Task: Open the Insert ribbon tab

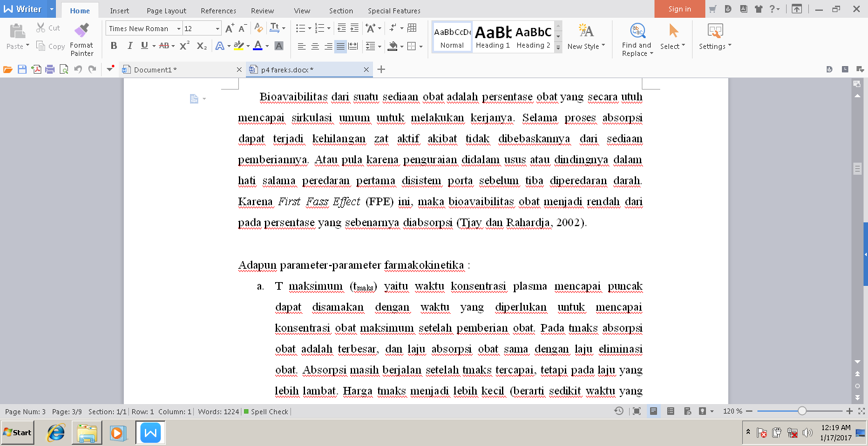Action: pos(119,11)
